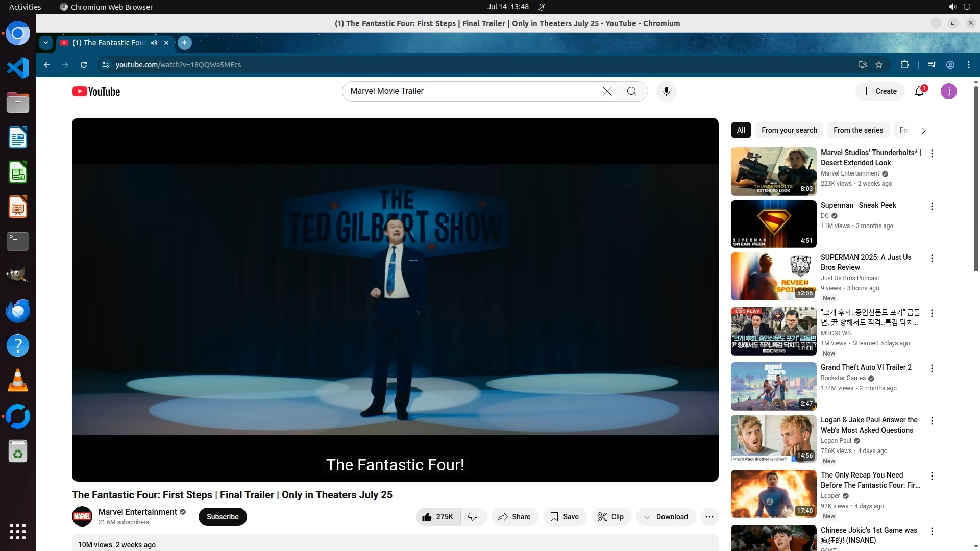Open the notifications bell
980x551 pixels.
[x=919, y=91]
